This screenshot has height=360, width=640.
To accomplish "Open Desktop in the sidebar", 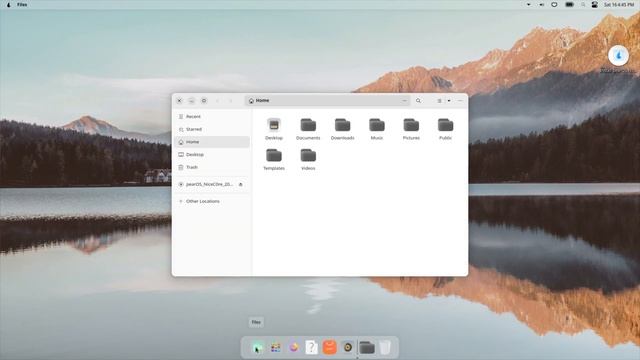I will point(212,155).
